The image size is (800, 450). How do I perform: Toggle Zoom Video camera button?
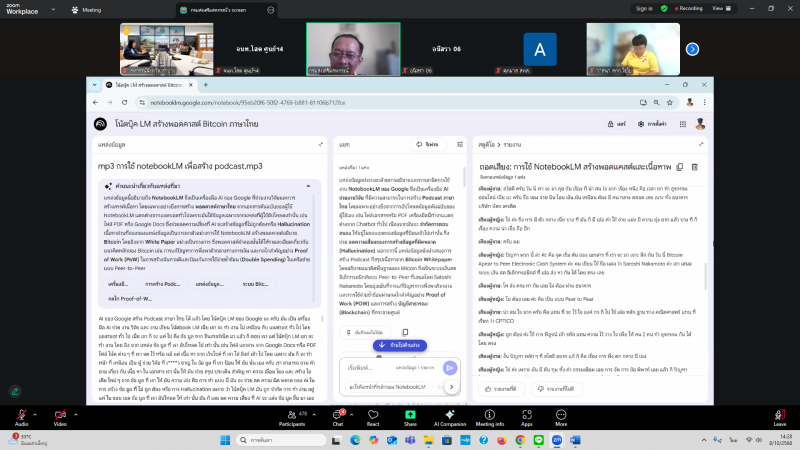59,415
